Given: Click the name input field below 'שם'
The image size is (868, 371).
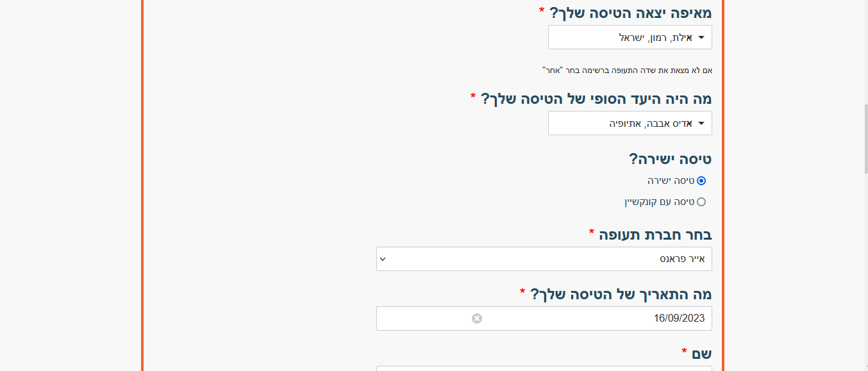Looking at the screenshot, I should (544, 368).
